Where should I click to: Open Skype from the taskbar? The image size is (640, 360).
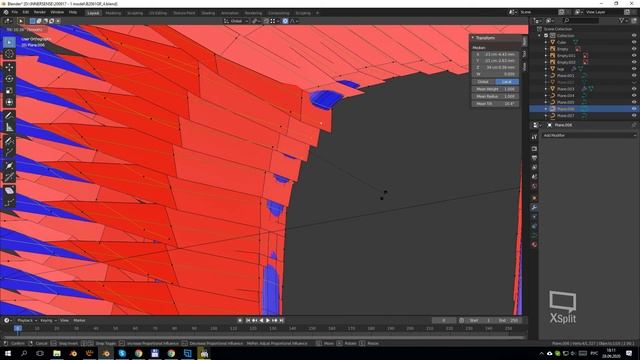click(122, 353)
